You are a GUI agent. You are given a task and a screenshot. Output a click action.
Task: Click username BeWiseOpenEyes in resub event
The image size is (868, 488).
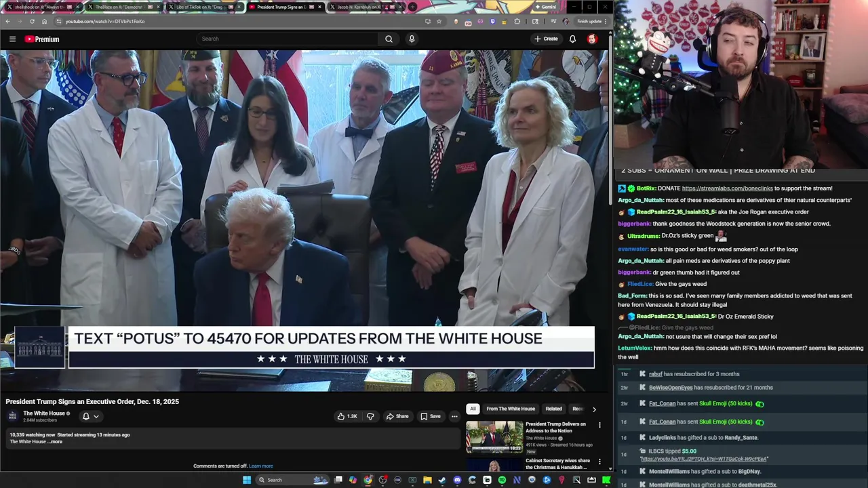(671, 388)
